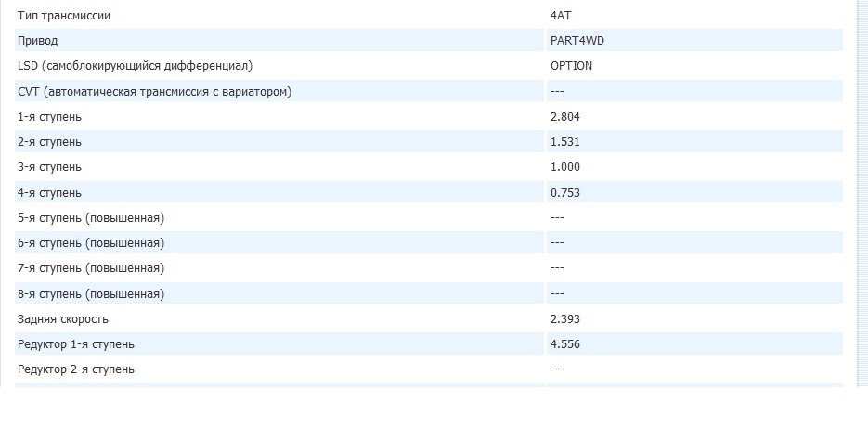Click the '8-я ступень (повышенная)' label

point(91,294)
